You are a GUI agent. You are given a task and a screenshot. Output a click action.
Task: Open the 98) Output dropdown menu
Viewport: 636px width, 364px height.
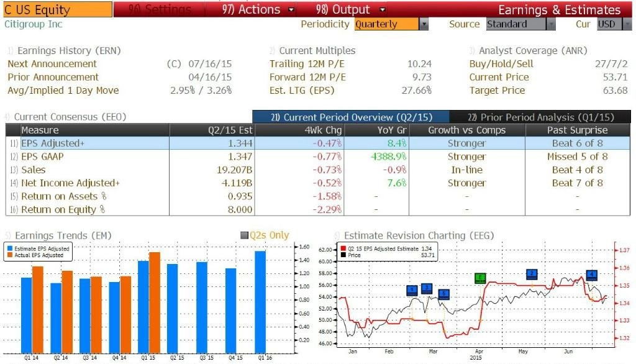coord(350,9)
